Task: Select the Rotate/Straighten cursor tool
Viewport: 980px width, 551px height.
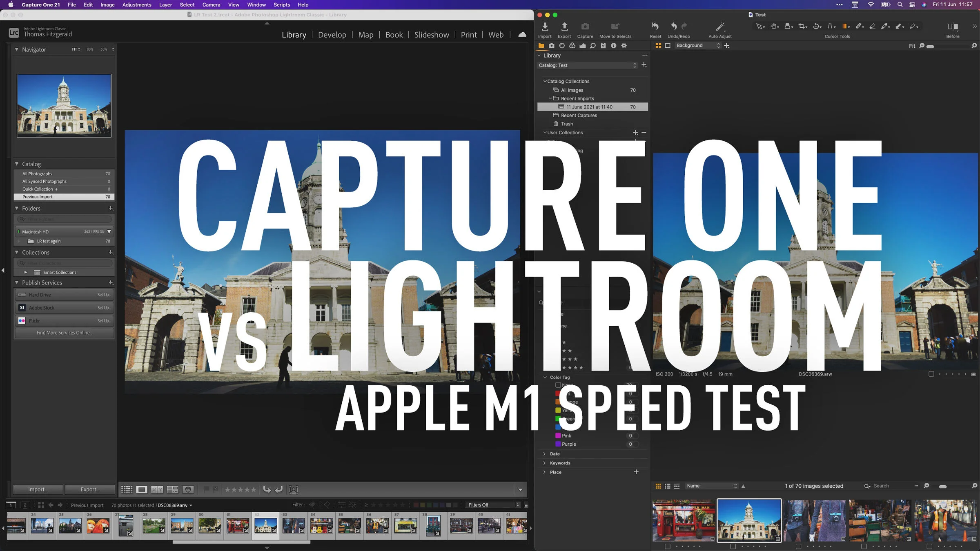Action: click(x=816, y=26)
